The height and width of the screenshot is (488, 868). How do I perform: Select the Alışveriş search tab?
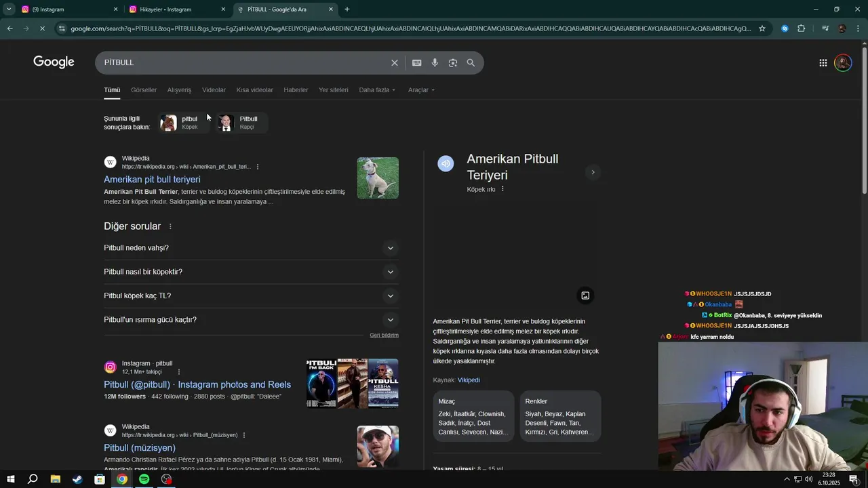pyautogui.click(x=179, y=90)
